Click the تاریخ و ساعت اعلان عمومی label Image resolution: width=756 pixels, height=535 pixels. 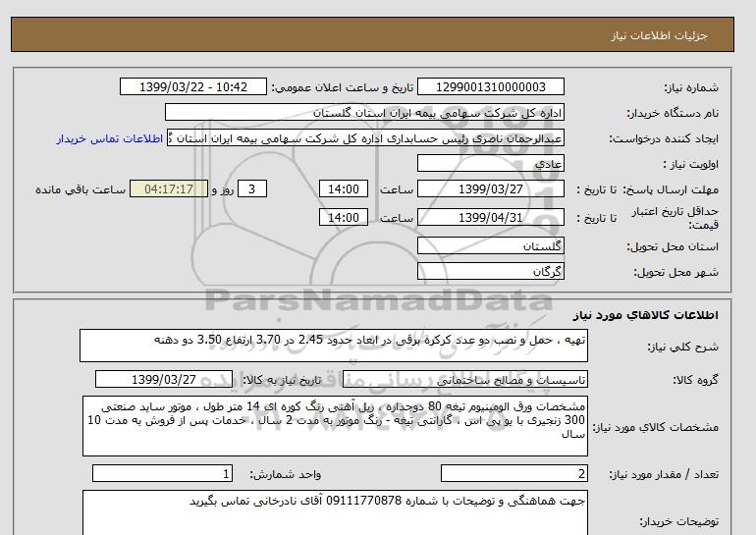click(x=343, y=87)
